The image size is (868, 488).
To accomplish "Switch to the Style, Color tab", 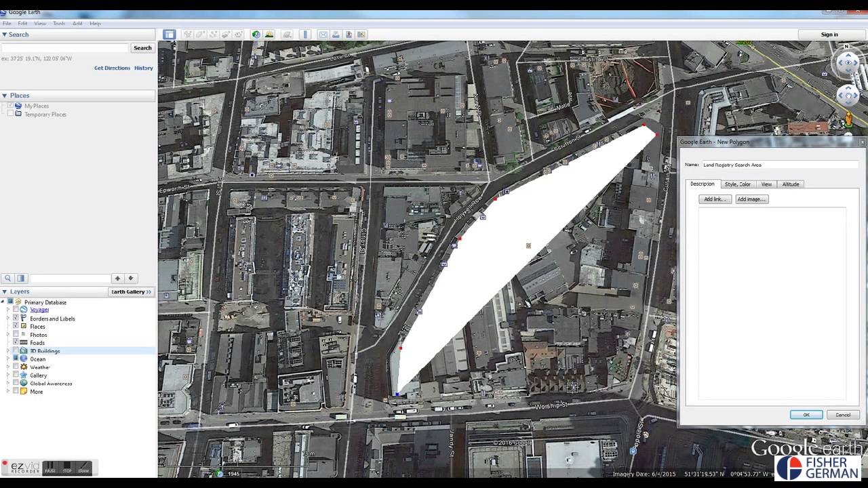I will click(737, 184).
